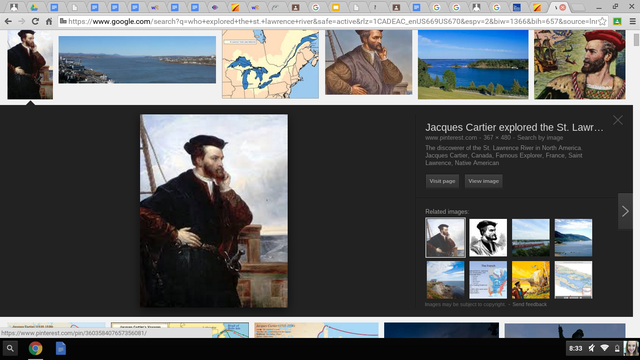Select the pale river map related image
The height and width of the screenshot is (360, 640).
click(573, 280)
